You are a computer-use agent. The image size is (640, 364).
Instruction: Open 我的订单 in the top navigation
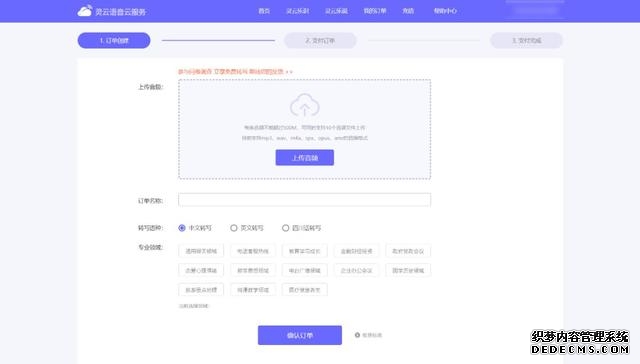(375, 11)
